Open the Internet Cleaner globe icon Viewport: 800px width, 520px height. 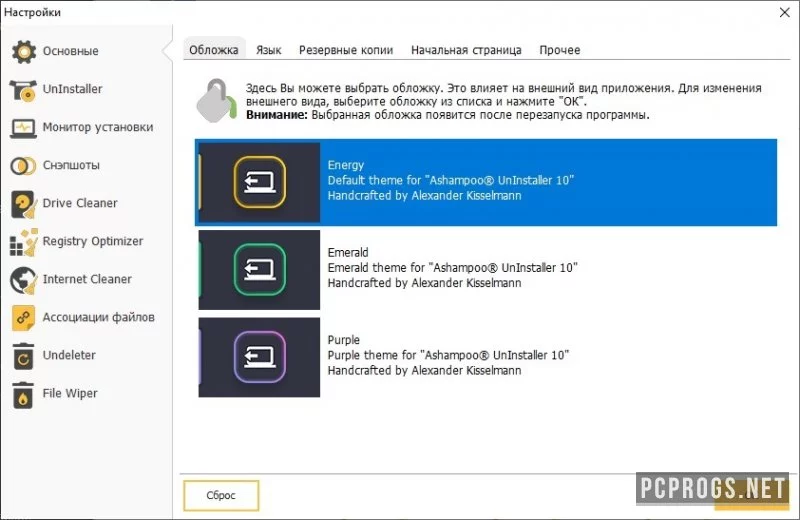[x=23, y=280]
